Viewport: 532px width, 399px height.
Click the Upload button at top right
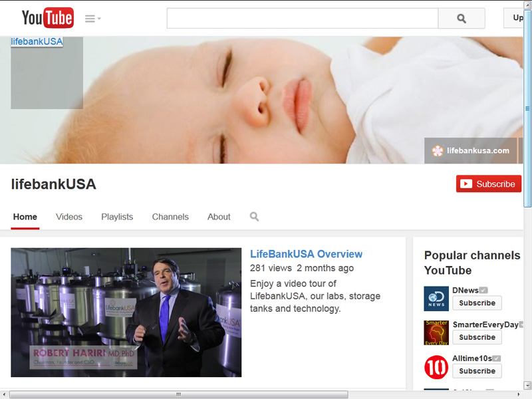coord(517,18)
